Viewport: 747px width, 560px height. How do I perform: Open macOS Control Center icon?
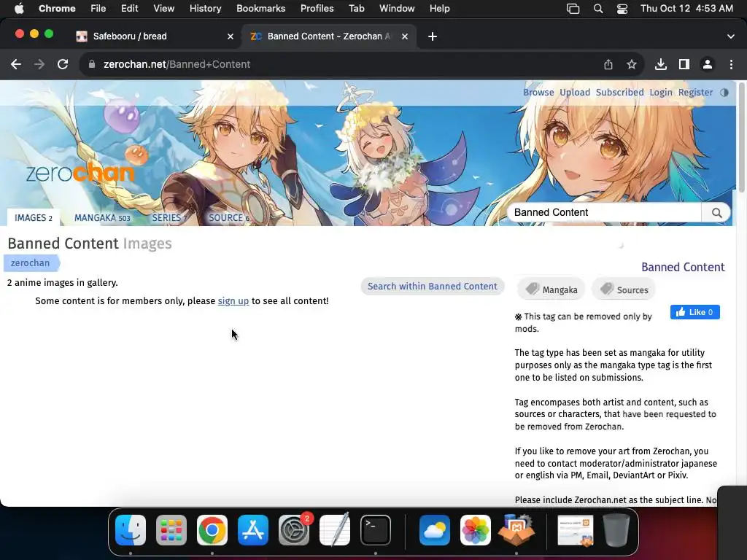click(622, 9)
